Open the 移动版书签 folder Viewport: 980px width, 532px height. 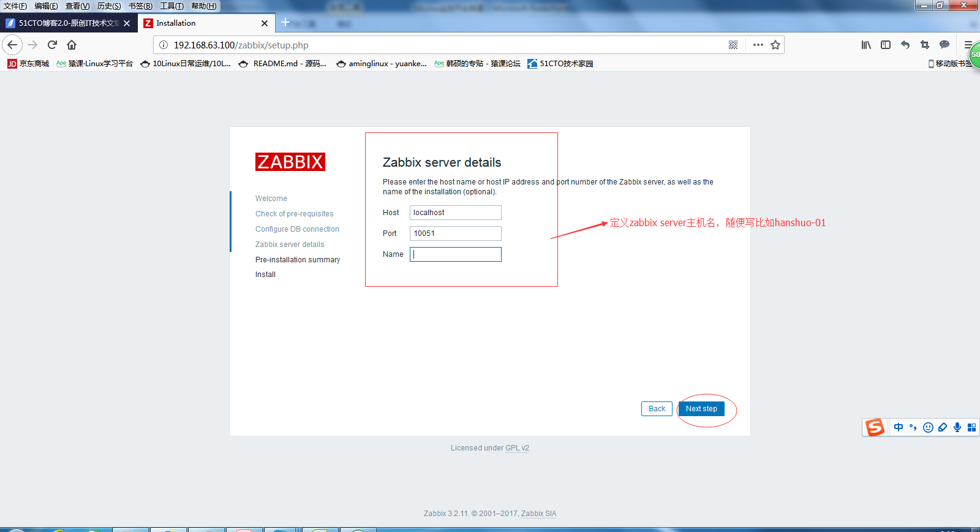coord(950,64)
